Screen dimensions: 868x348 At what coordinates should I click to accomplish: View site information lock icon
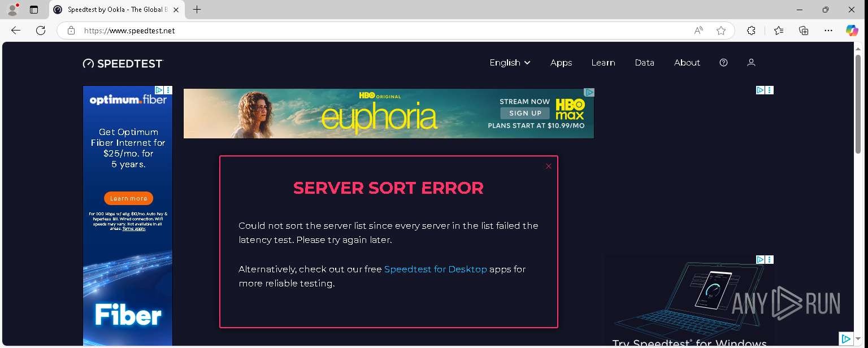coord(71,31)
